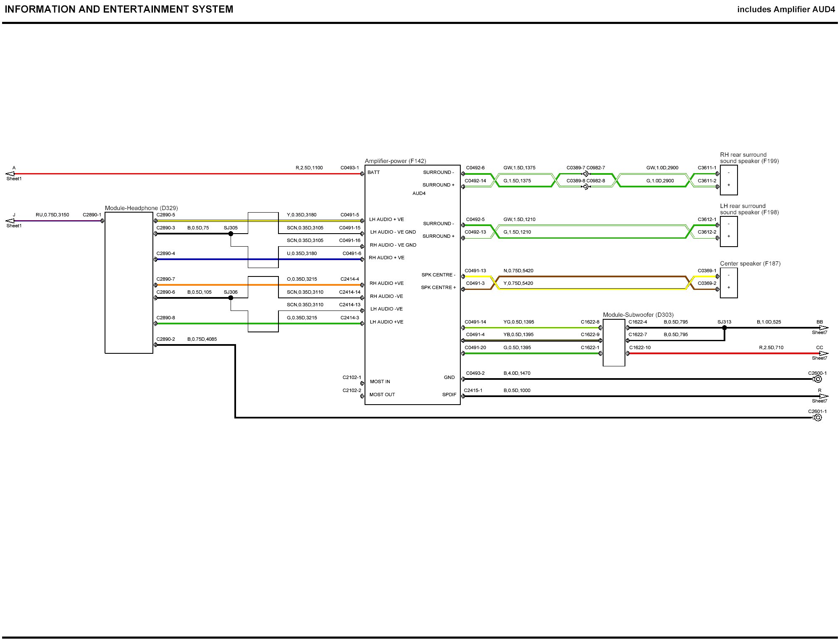Select the Module-Headphone (D329) component box
Image resolution: width=840 pixels, height=642 pixels.
coord(129,282)
